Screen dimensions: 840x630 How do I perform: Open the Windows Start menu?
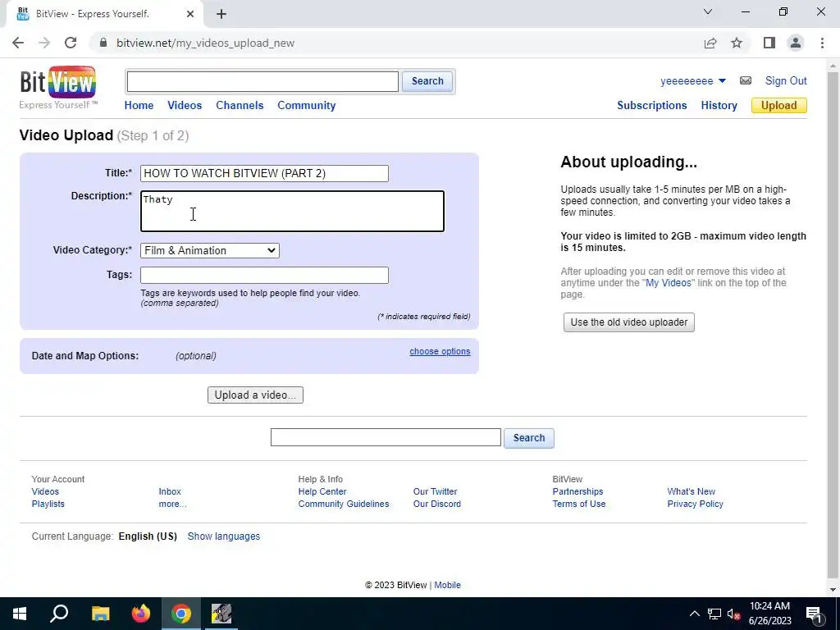20,614
